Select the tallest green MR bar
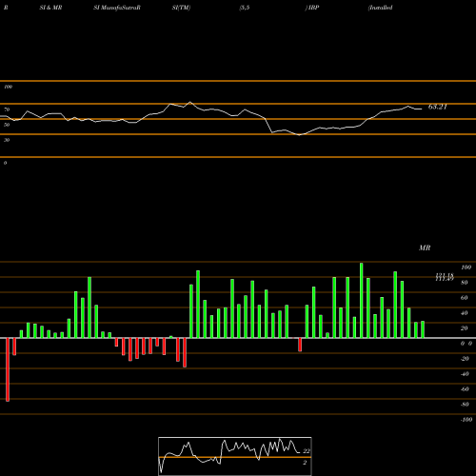 [362, 300]
